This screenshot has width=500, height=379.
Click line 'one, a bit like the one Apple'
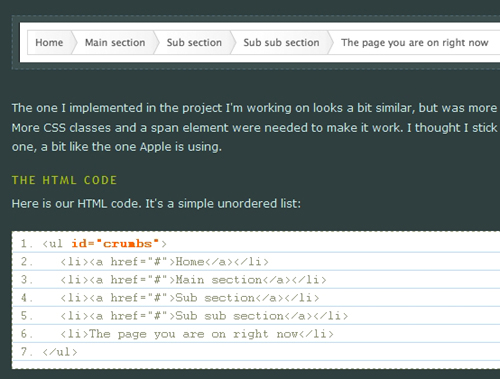(117, 147)
